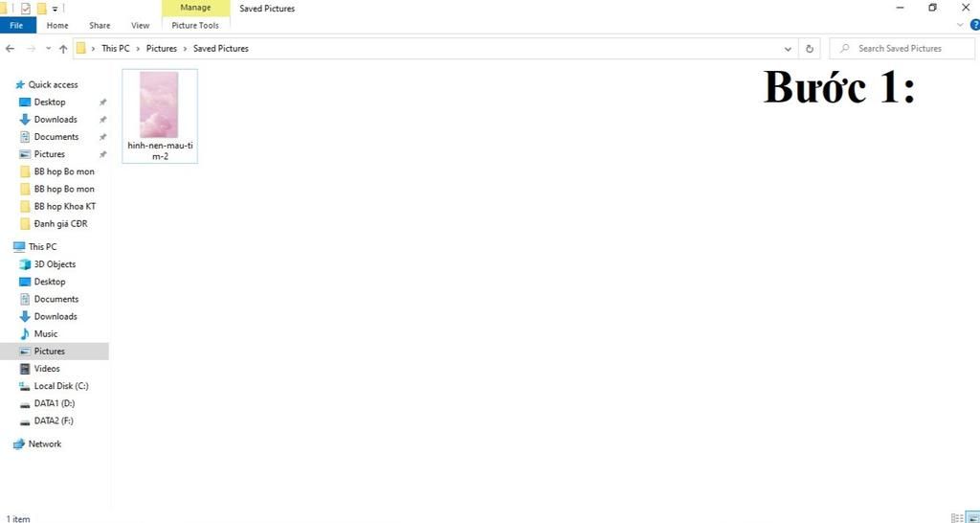Go up one folder level
The height and width of the screenshot is (523, 980).
pyautogui.click(x=63, y=48)
